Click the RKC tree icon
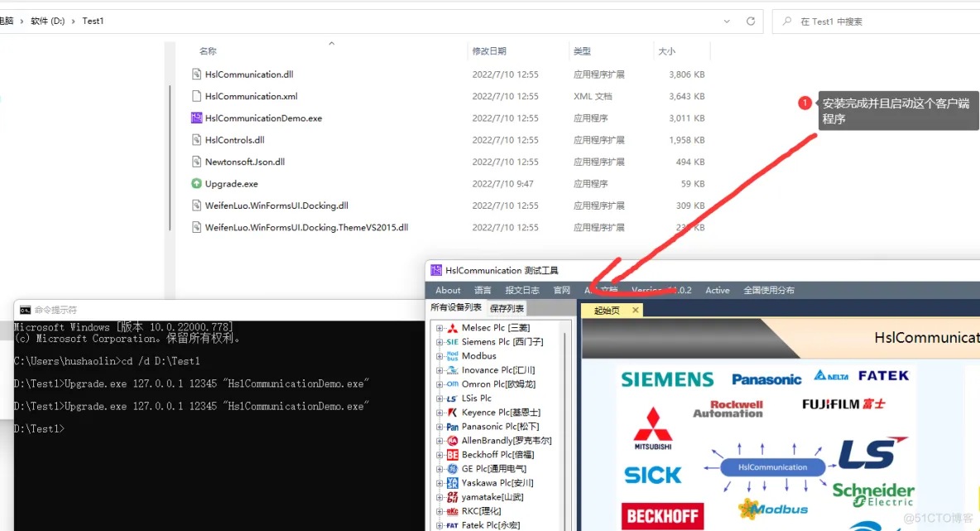980x531 pixels. tap(453, 511)
